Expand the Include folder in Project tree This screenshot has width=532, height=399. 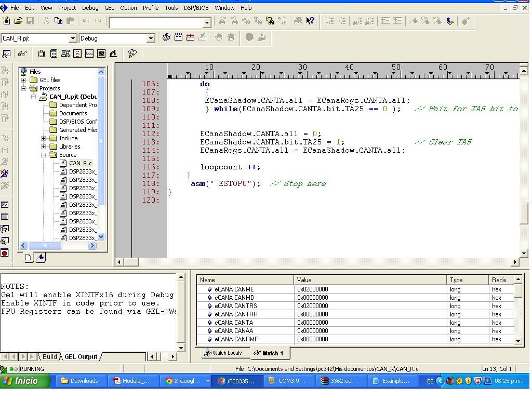[44, 138]
